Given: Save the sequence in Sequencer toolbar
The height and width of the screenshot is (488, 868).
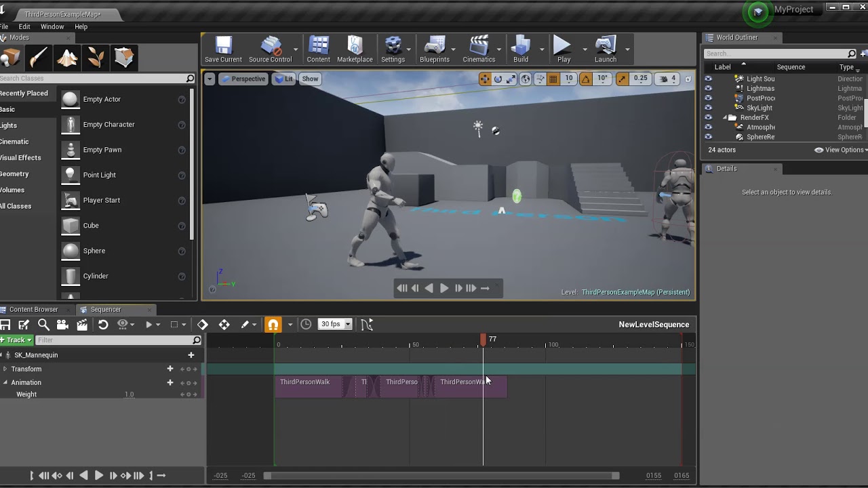Looking at the screenshot, I should pos(5,325).
